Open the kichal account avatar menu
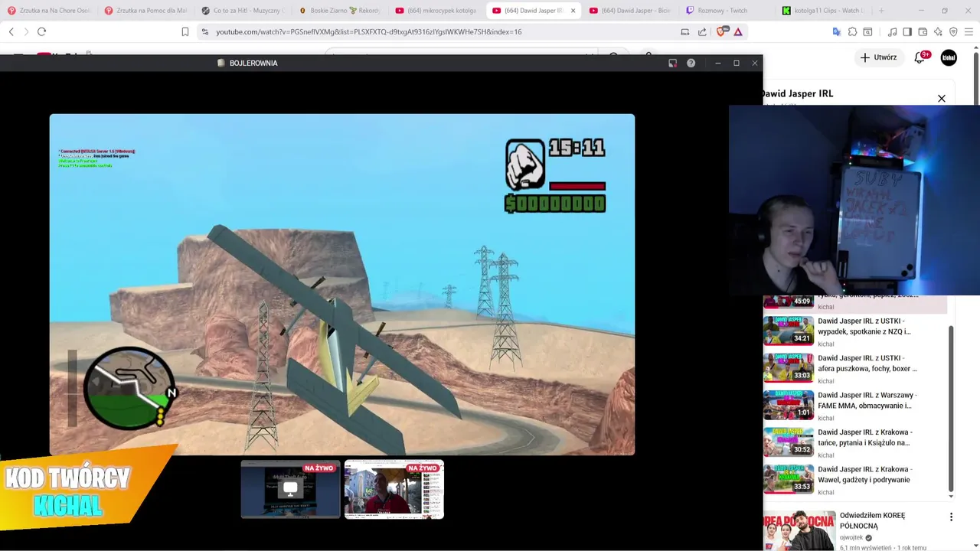The image size is (980, 551). pos(949,57)
